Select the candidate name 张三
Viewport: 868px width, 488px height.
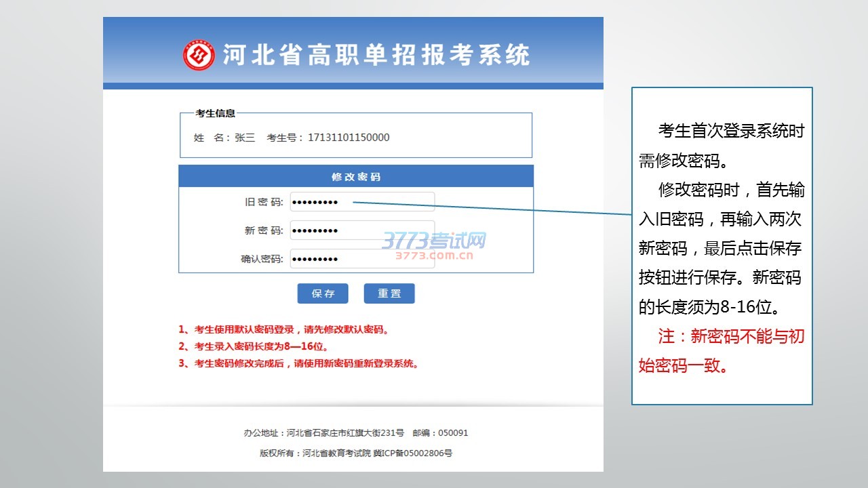(245, 138)
